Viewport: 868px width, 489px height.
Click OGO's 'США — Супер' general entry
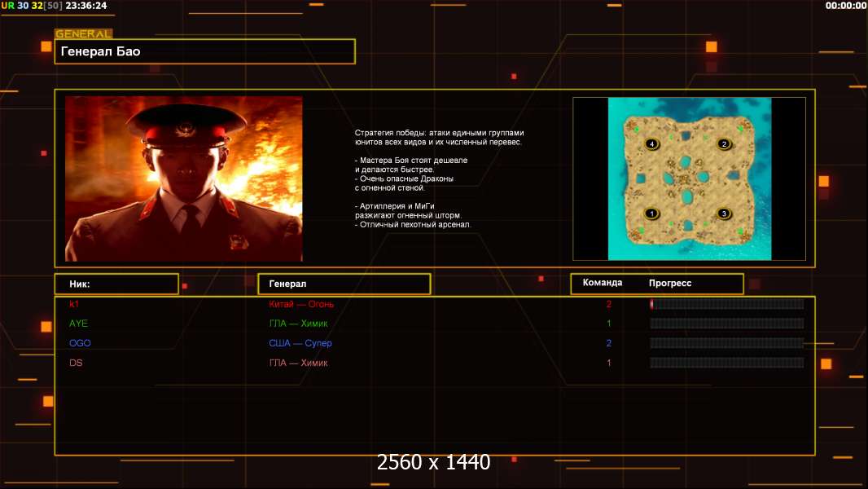pyautogui.click(x=300, y=343)
